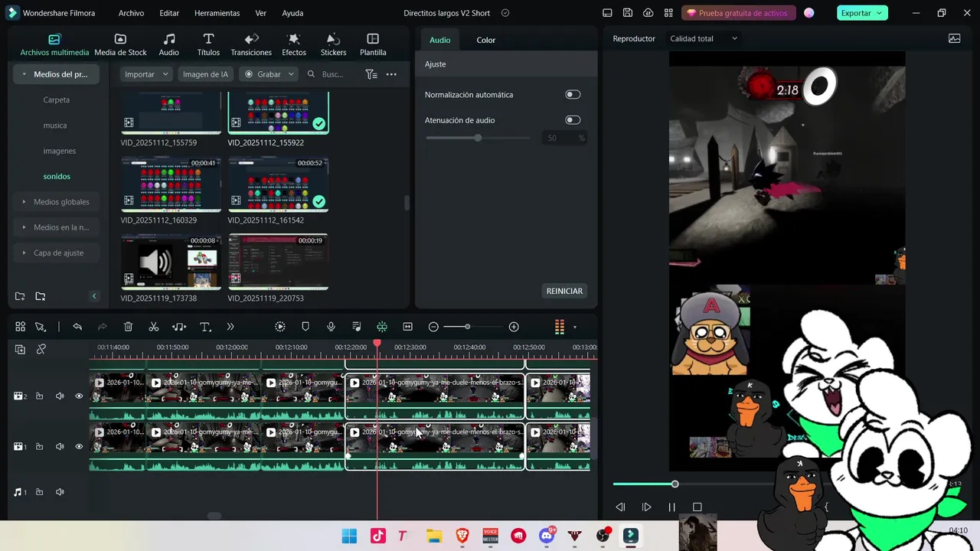Click the undo arrow in timeline toolbar

pos(77,327)
